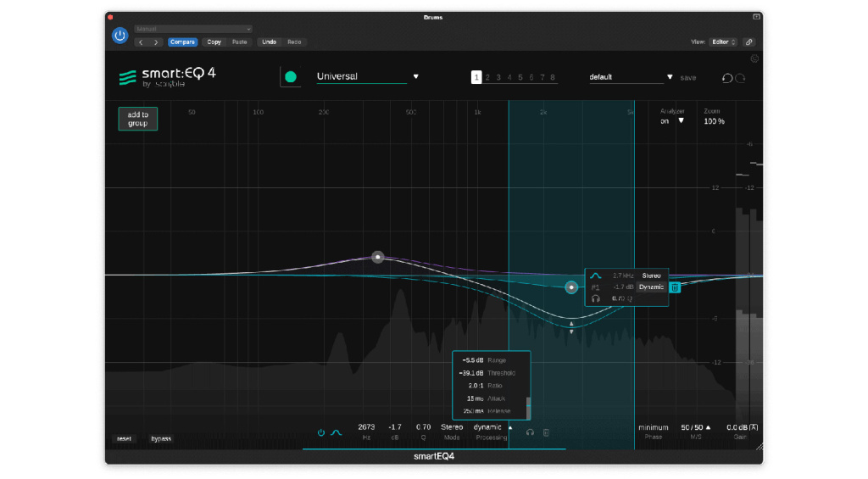The height and width of the screenshot is (479, 868).
Task: Click the Paste button
Action: [239, 42]
